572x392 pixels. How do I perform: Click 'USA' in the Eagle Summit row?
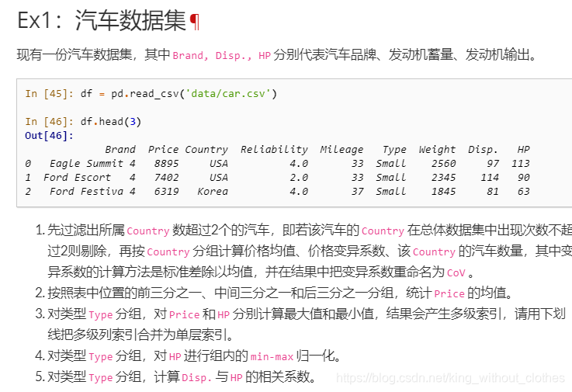[x=219, y=164]
